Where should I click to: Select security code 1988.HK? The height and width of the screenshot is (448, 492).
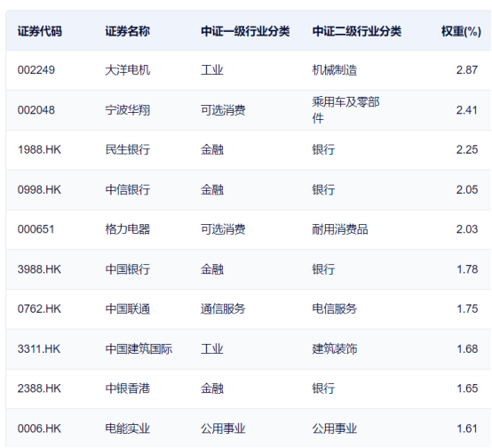(39, 149)
